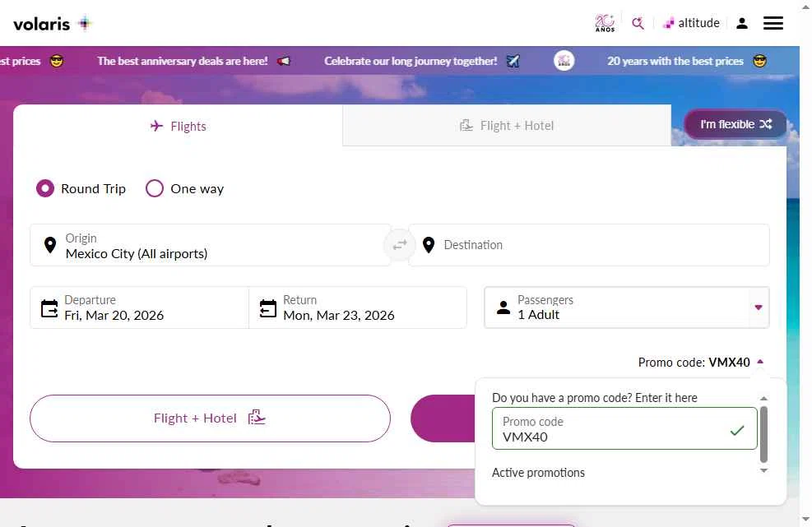
Task: Open the search magnifier icon
Action: [638, 23]
